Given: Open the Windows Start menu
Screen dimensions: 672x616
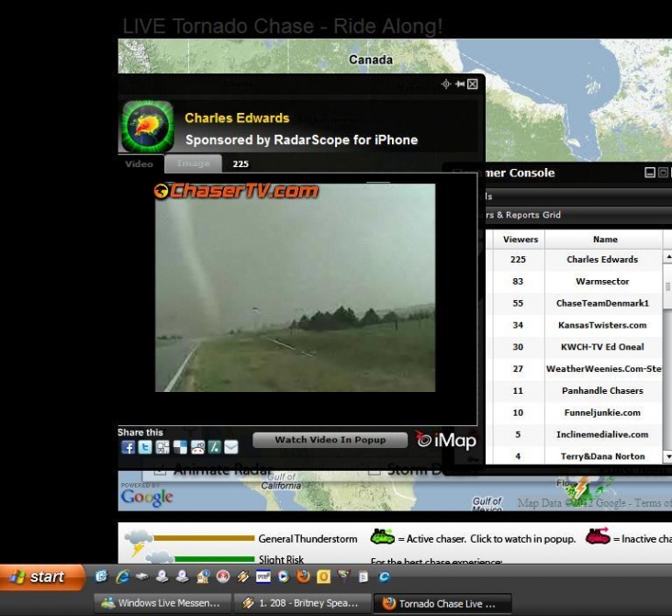Looking at the screenshot, I should coord(42,577).
